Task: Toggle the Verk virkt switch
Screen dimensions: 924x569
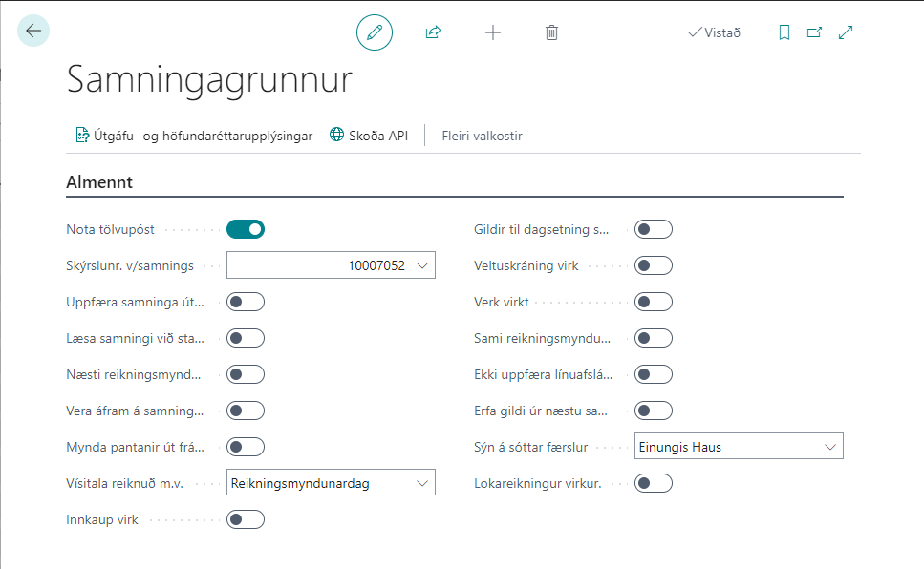Action: (x=654, y=302)
